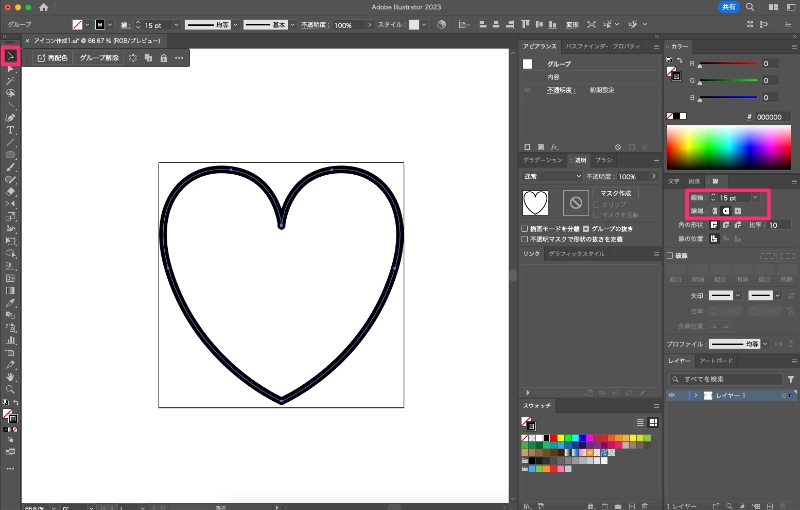Toggle グループの抜き checkbox

[x=586, y=228]
